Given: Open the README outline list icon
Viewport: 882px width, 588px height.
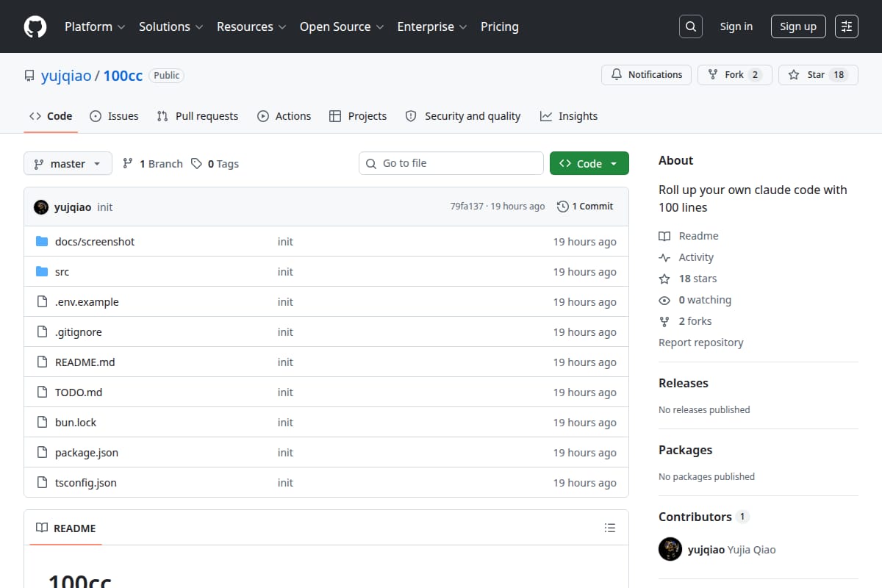Looking at the screenshot, I should (x=609, y=528).
